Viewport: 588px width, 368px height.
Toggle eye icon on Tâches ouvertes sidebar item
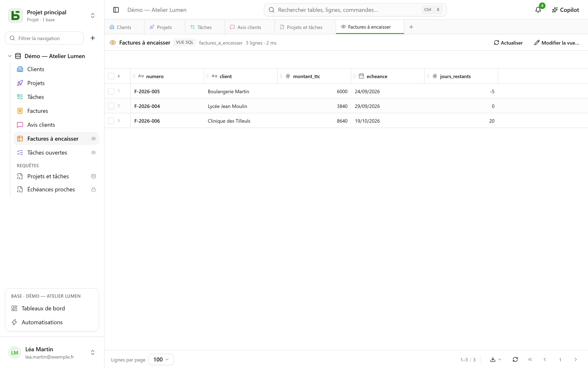[94, 153]
